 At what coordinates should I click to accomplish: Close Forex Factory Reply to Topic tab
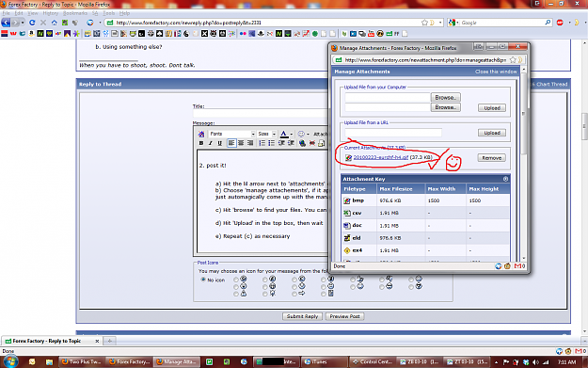click(x=97, y=341)
